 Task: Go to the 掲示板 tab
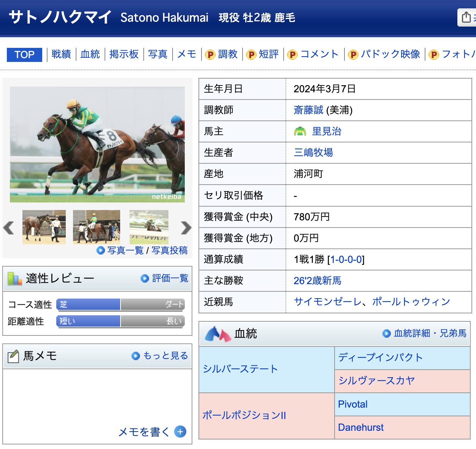point(124,54)
